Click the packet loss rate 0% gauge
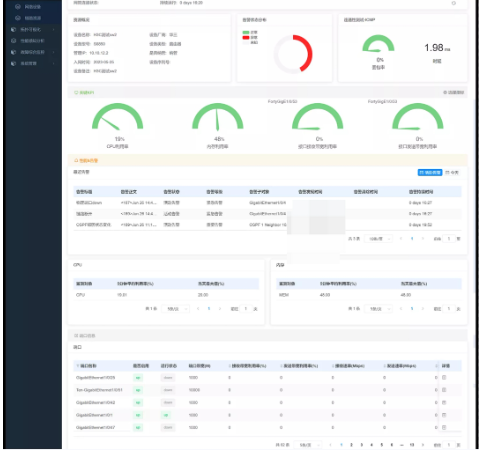Image resolution: width=481 pixels, height=450 pixels. coord(378,44)
